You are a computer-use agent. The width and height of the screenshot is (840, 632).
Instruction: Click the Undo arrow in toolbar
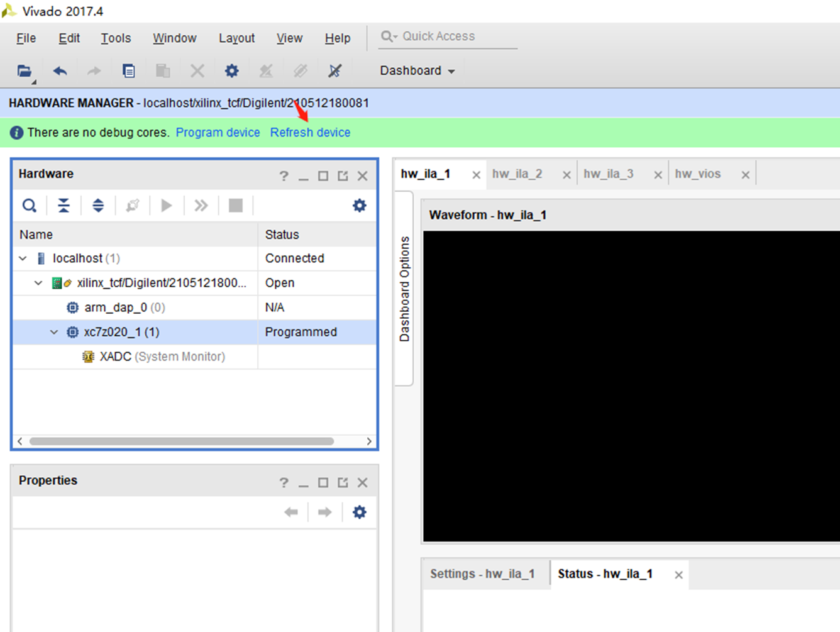tap(60, 71)
